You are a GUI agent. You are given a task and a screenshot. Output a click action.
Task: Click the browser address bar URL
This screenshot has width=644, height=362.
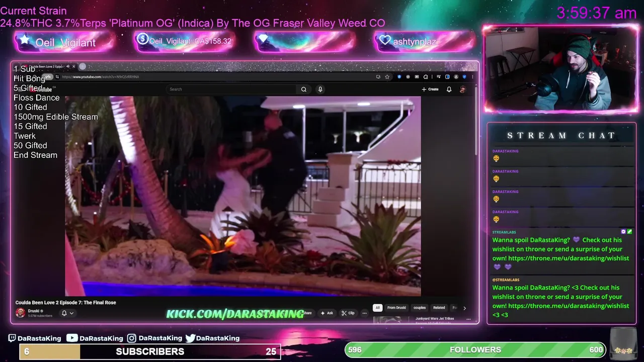[101, 77]
